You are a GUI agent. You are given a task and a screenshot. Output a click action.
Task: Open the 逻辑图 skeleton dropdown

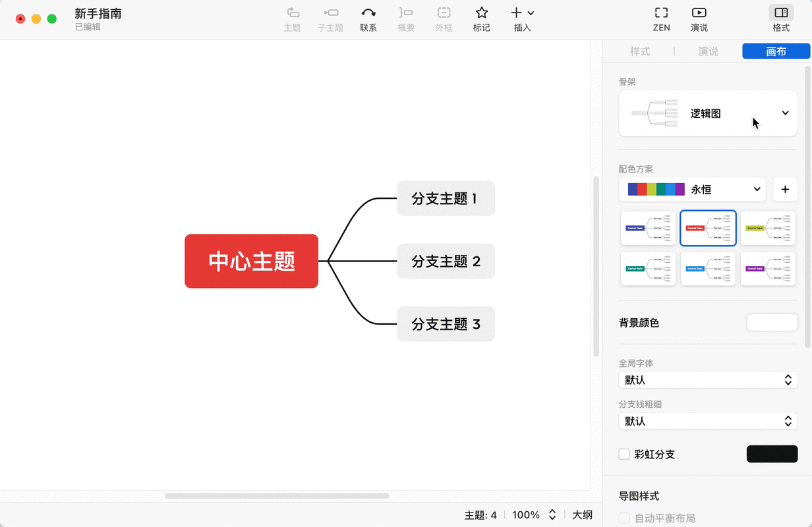click(x=708, y=113)
